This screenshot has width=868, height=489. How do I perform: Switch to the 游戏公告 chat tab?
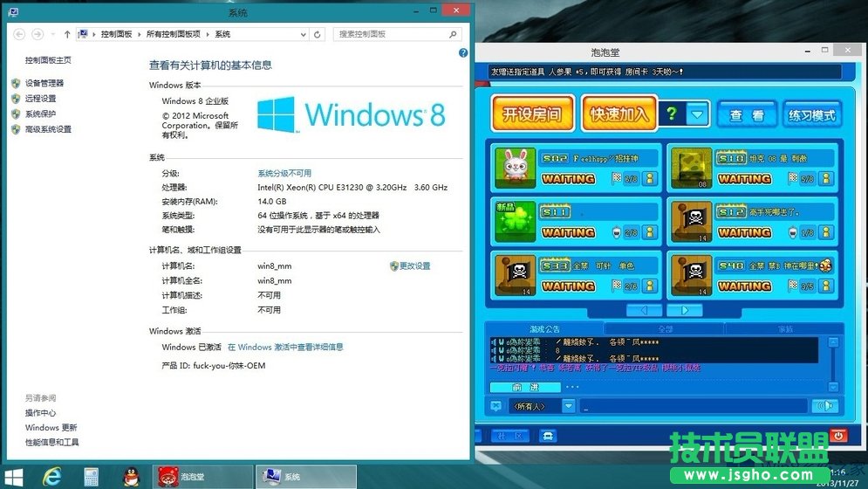(544, 329)
